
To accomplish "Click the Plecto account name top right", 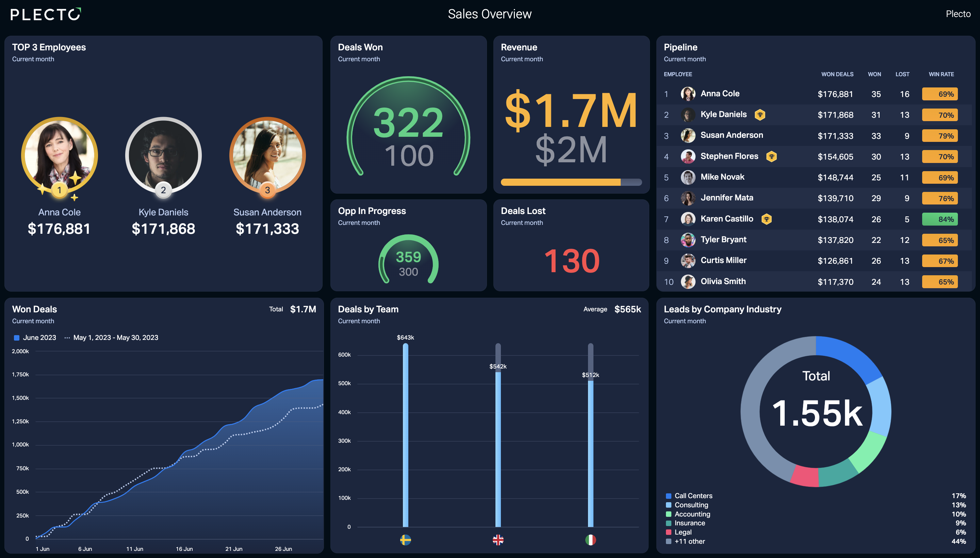I will coord(958,14).
